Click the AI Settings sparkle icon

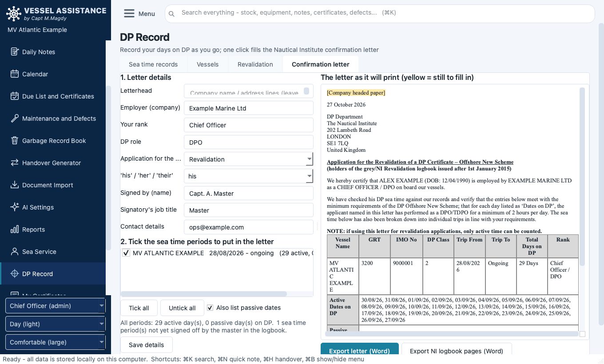click(x=15, y=207)
